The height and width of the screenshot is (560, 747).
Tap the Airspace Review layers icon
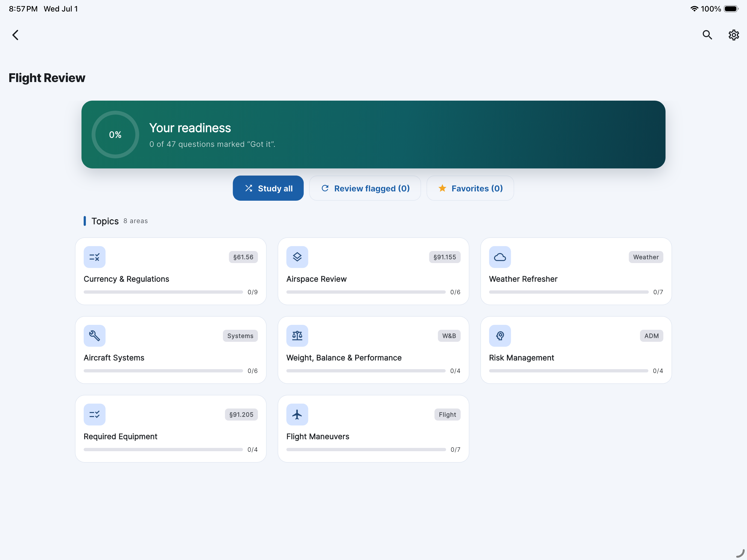[297, 257]
